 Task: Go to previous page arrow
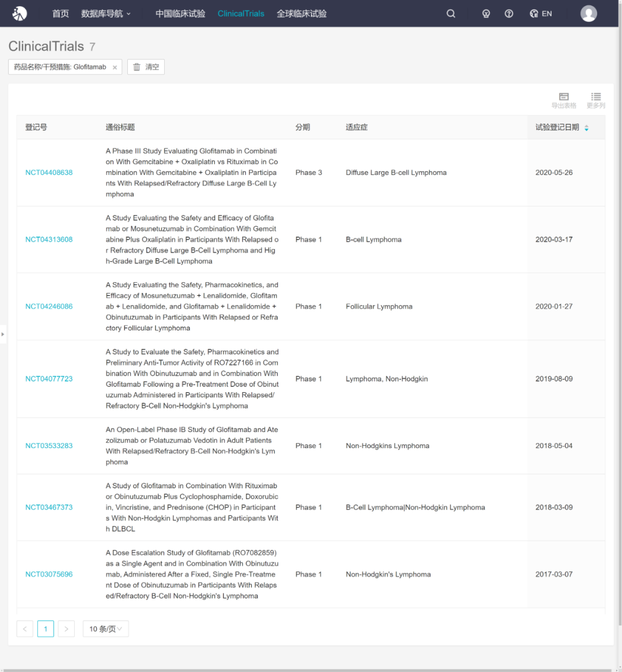point(25,629)
